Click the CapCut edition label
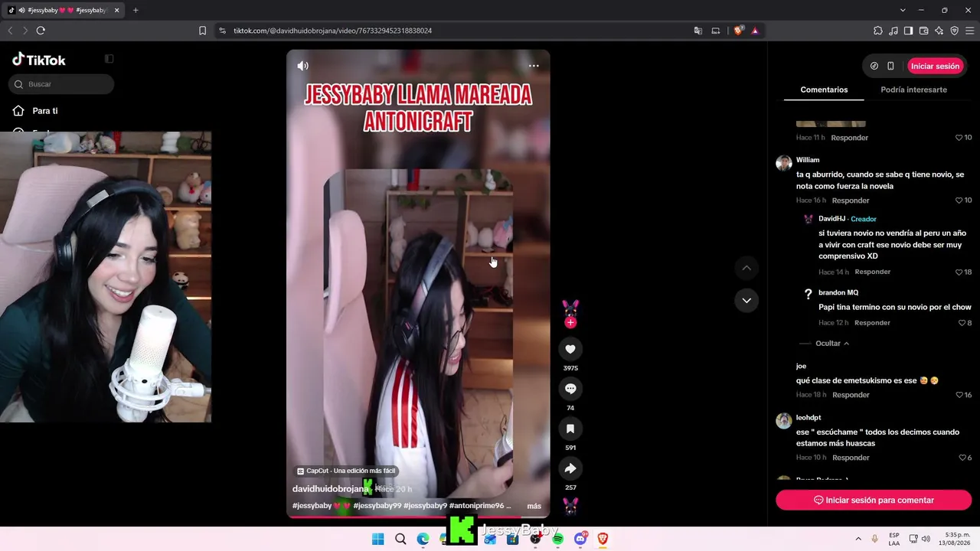The width and height of the screenshot is (980, 551). tap(346, 471)
